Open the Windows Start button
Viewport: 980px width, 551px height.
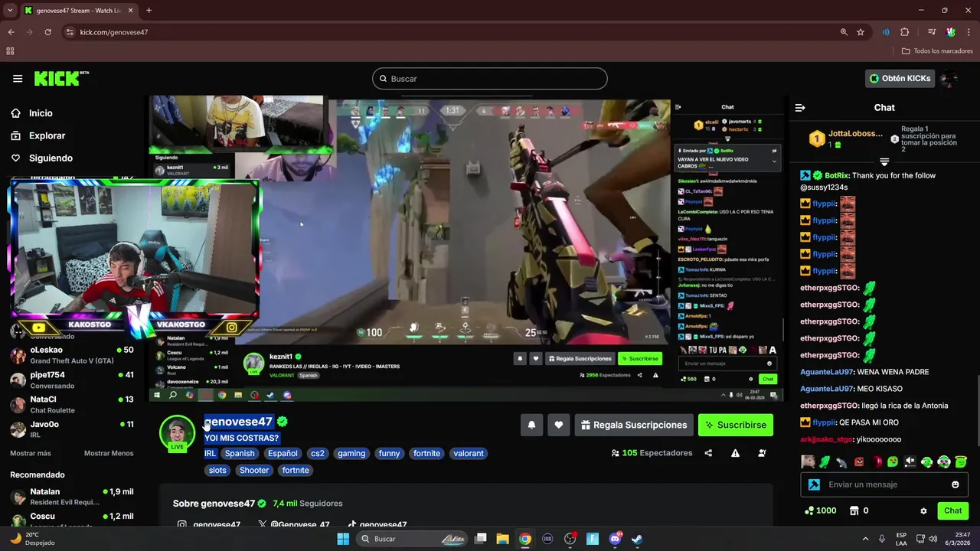[x=343, y=539]
